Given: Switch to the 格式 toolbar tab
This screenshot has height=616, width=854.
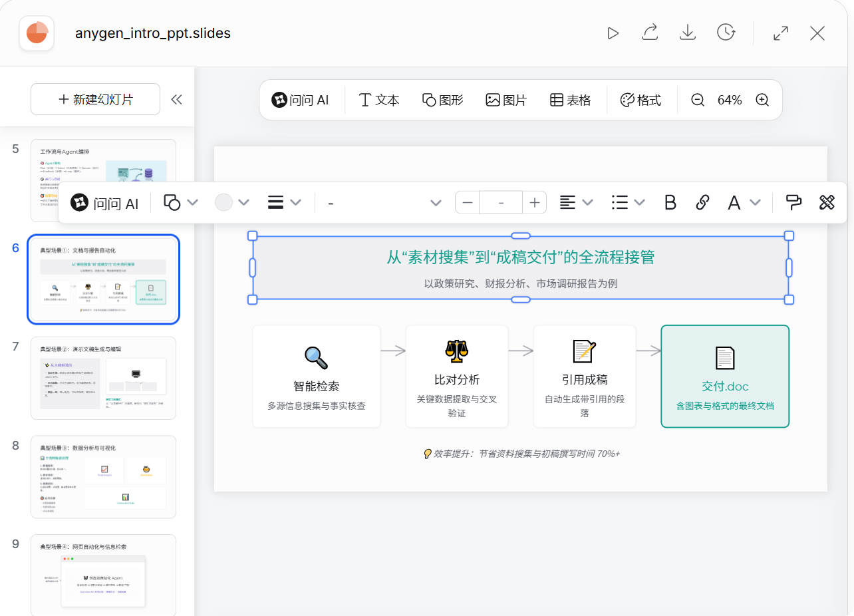Looking at the screenshot, I should (x=641, y=100).
